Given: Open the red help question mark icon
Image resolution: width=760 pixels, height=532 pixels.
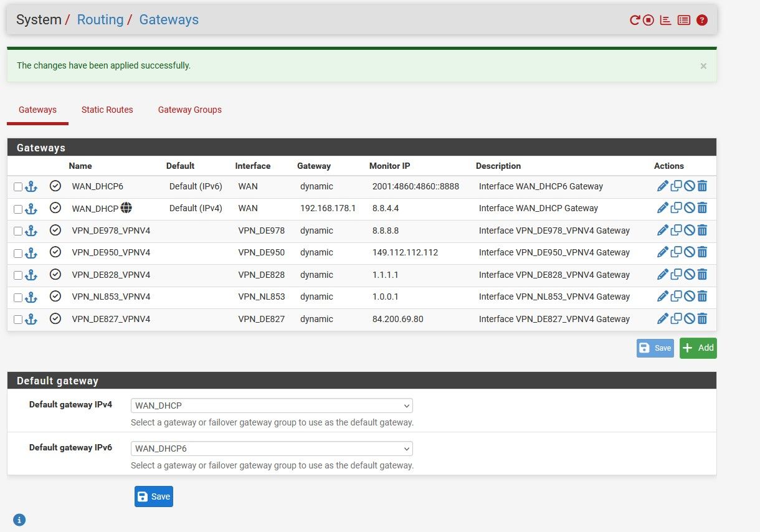Looking at the screenshot, I should (x=702, y=20).
